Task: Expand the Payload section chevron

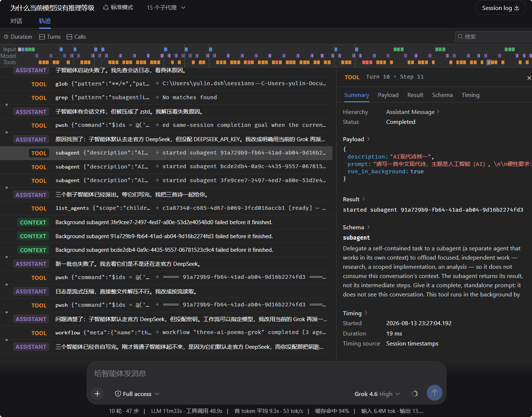Action: (x=368, y=139)
